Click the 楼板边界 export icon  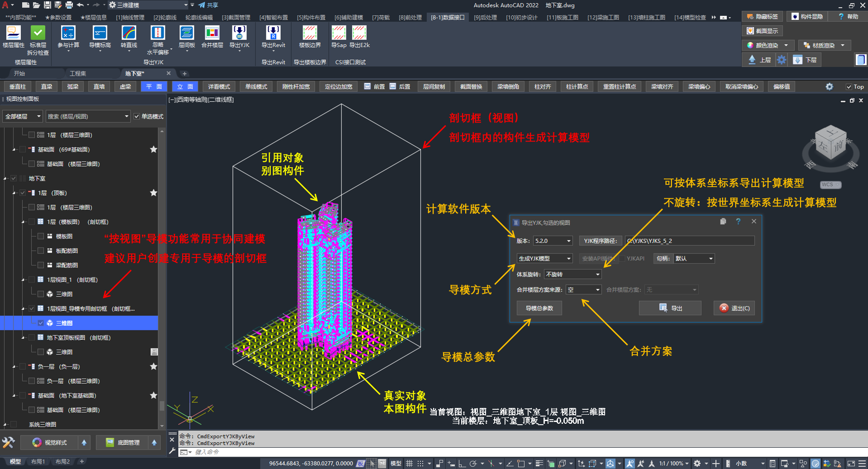click(x=310, y=33)
